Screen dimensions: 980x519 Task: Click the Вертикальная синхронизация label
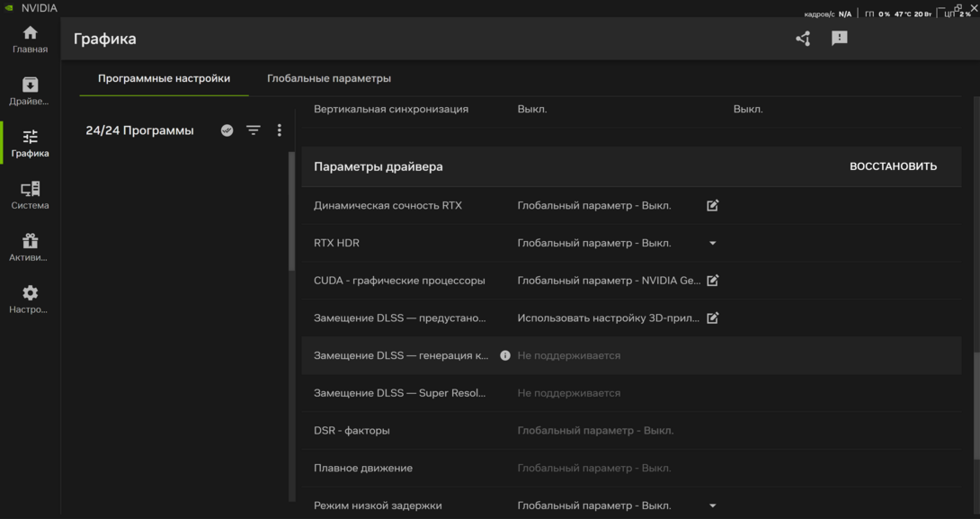pyautogui.click(x=391, y=109)
